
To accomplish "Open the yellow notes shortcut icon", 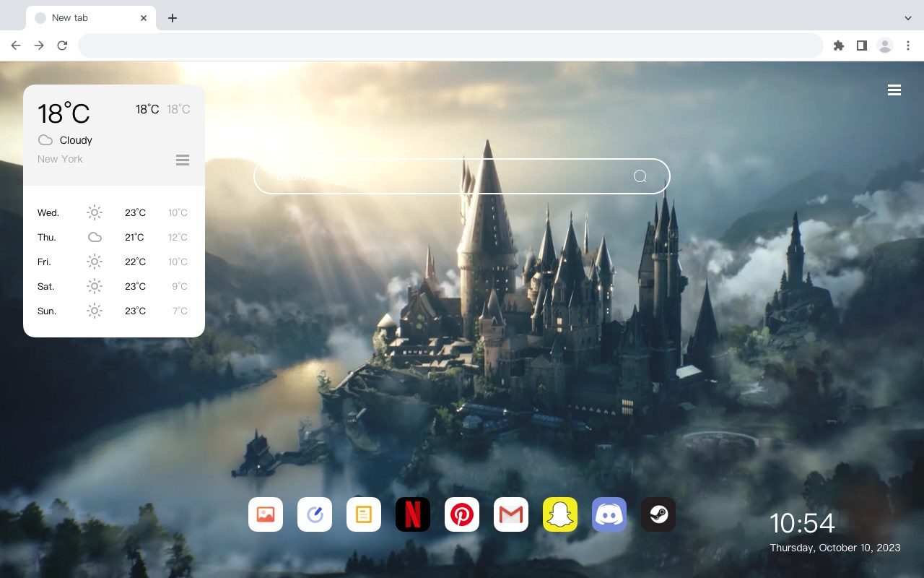I will click(x=364, y=514).
